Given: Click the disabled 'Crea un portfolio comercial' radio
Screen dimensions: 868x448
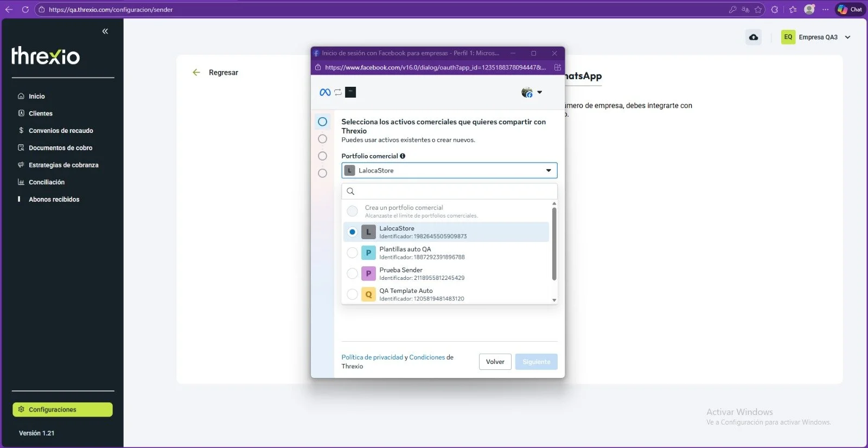Looking at the screenshot, I should coord(352,211).
